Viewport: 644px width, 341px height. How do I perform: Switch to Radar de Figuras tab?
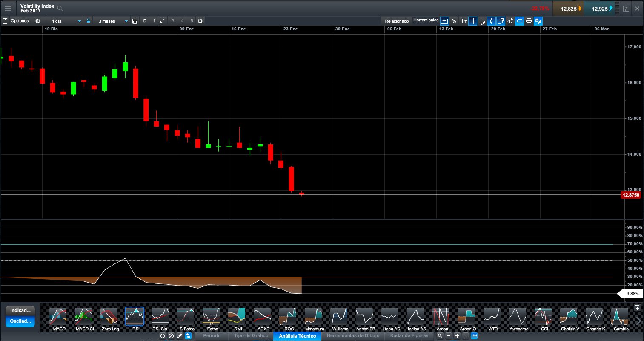click(x=409, y=336)
